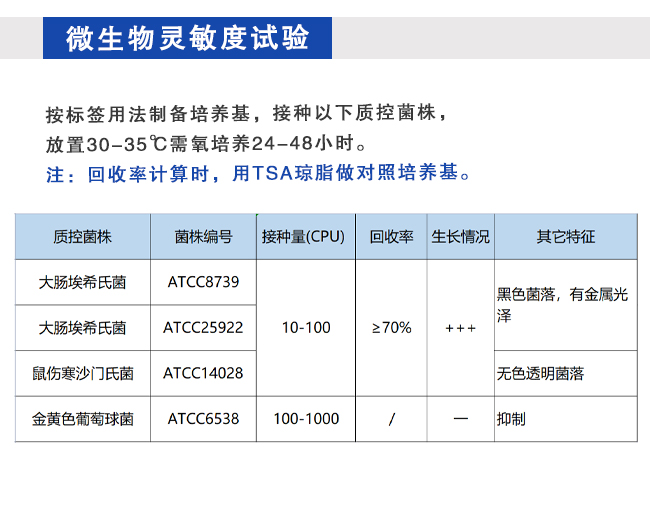Image resolution: width=650 pixels, height=510 pixels.
Task: Select the 无色透明菌落 characteristic cell
Action: point(540,373)
